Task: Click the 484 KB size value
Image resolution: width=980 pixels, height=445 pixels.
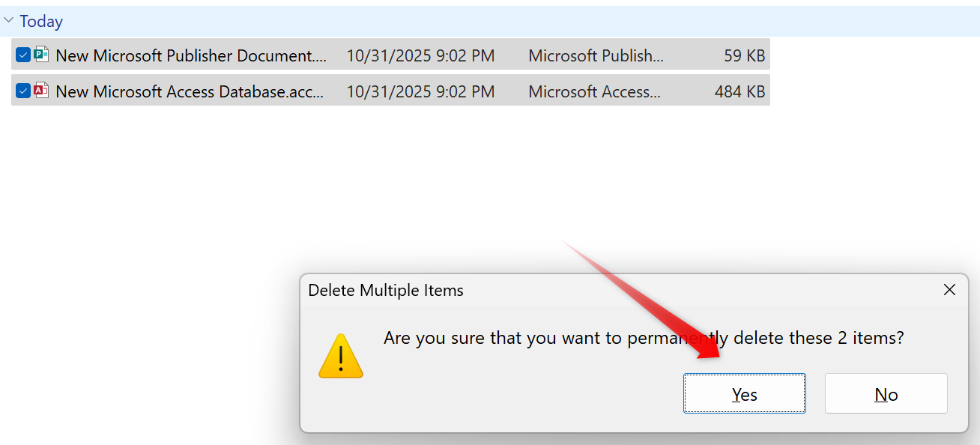Action: click(x=739, y=91)
